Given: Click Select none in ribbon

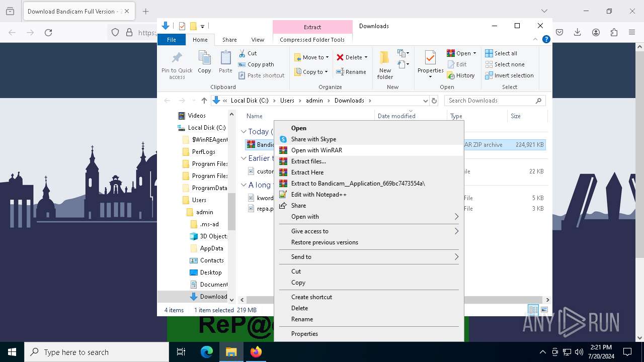Looking at the screenshot, I should (x=505, y=64).
